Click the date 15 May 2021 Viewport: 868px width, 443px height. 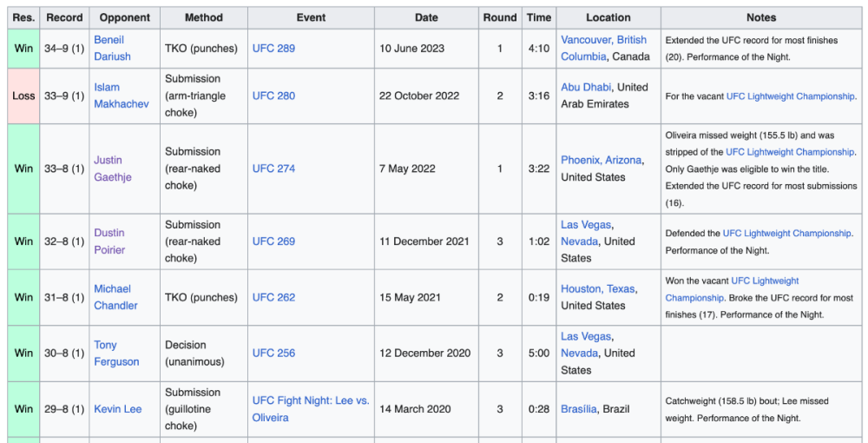coord(410,297)
